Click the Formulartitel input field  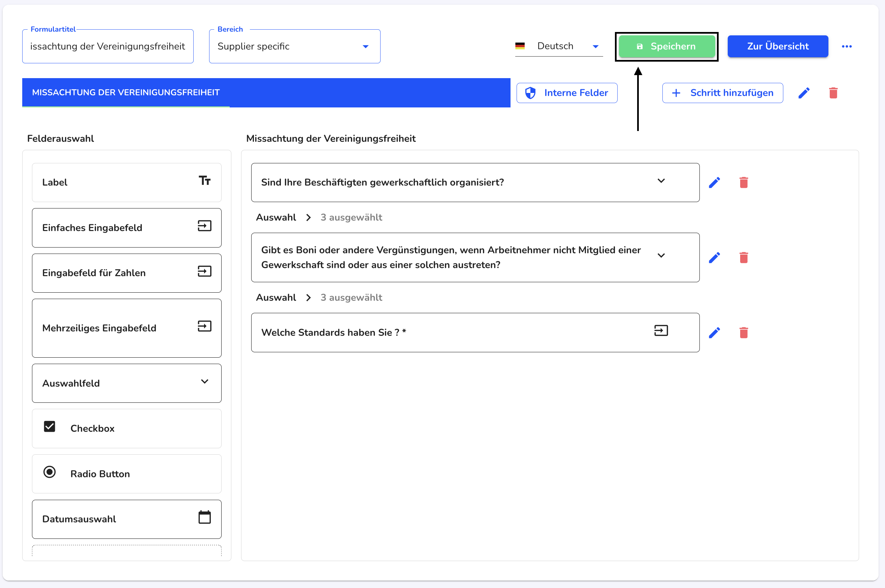pyautogui.click(x=108, y=46)
